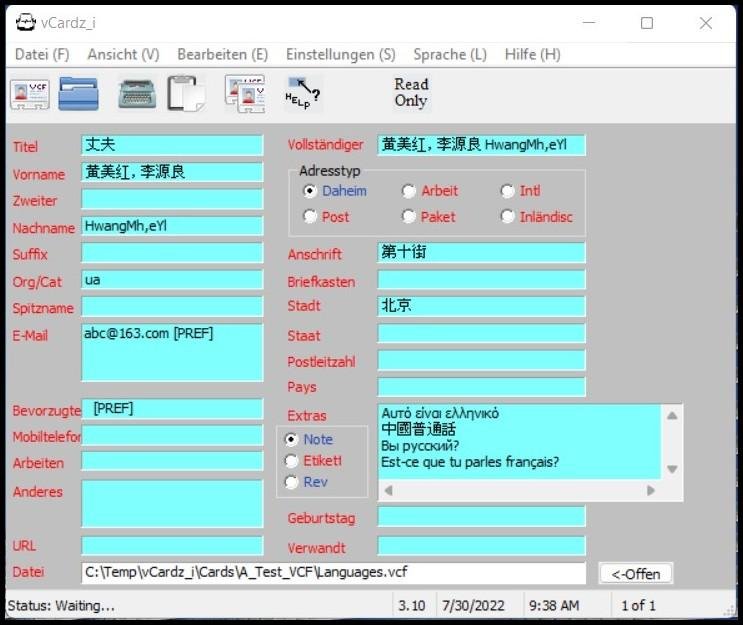
Task: Click the Titel input field
Action: click(172, 145)
